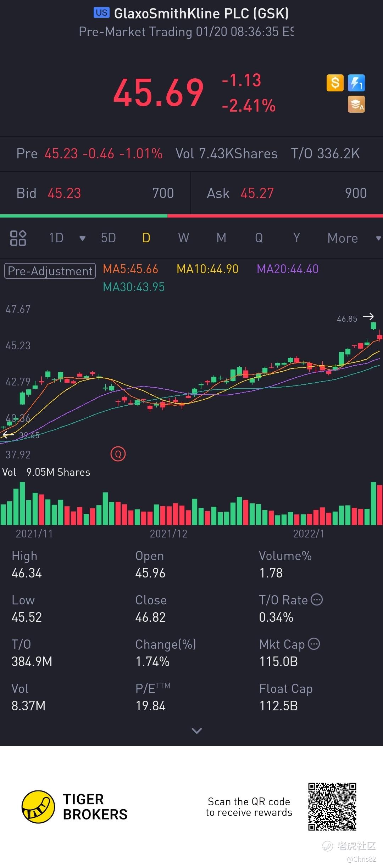
Task: Tap the Volume% value 1.78
Action: pyautogui.click(x=271, y=573)
